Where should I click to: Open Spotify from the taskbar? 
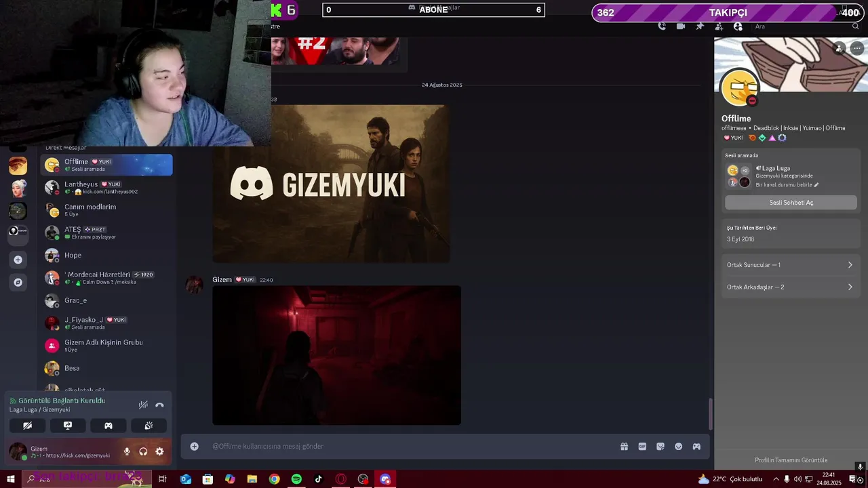[296, 479]
